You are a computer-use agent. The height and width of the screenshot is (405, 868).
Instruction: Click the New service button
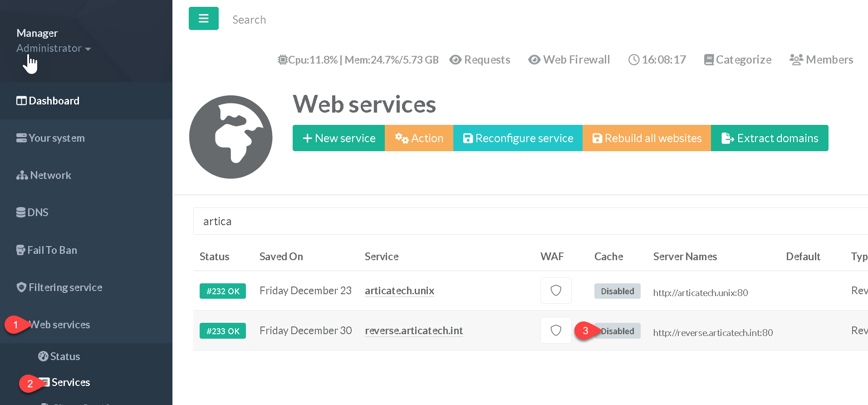(x=338, y=138)
